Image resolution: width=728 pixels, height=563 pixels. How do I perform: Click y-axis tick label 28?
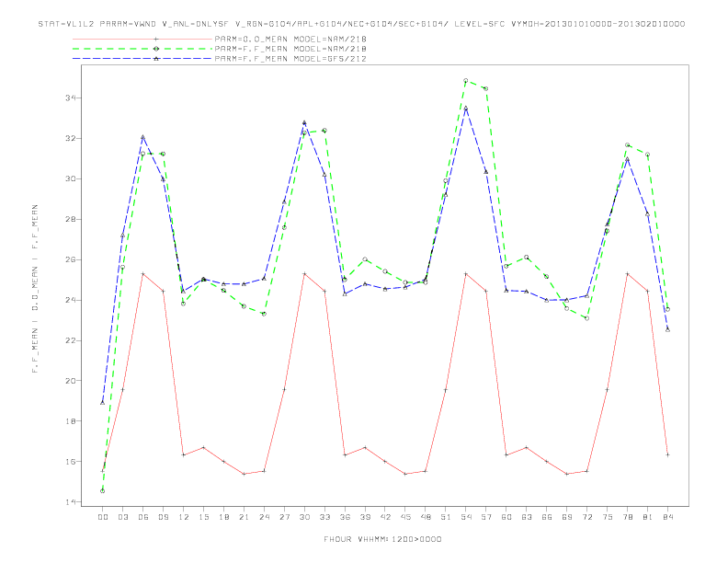(x=70, y=219)
